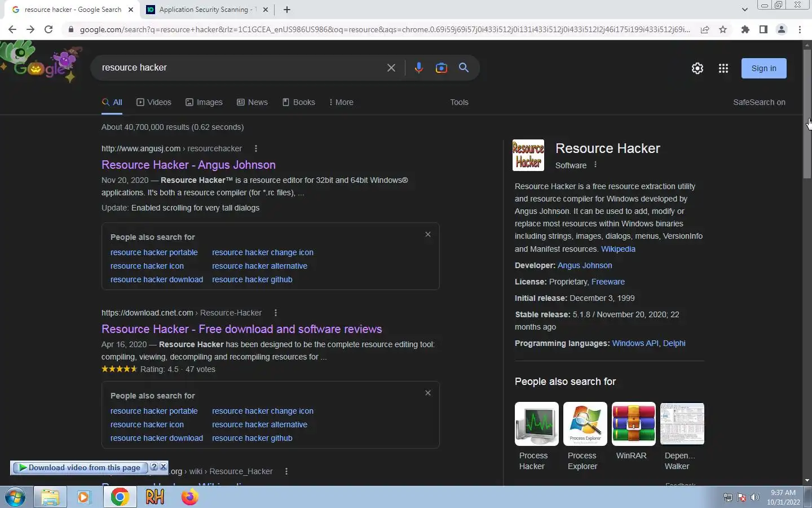Launch Firefox from taskbar

click(189, 497)
